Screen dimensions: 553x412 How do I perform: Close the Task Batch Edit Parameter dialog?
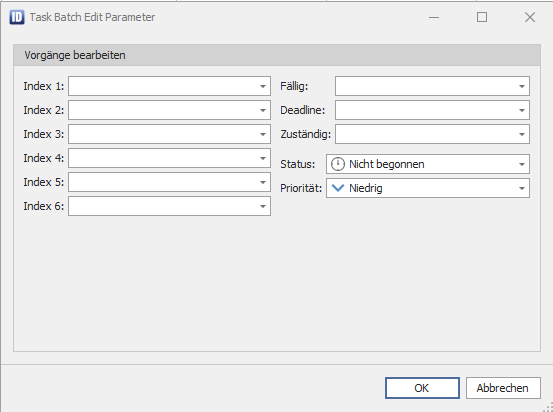530,17
